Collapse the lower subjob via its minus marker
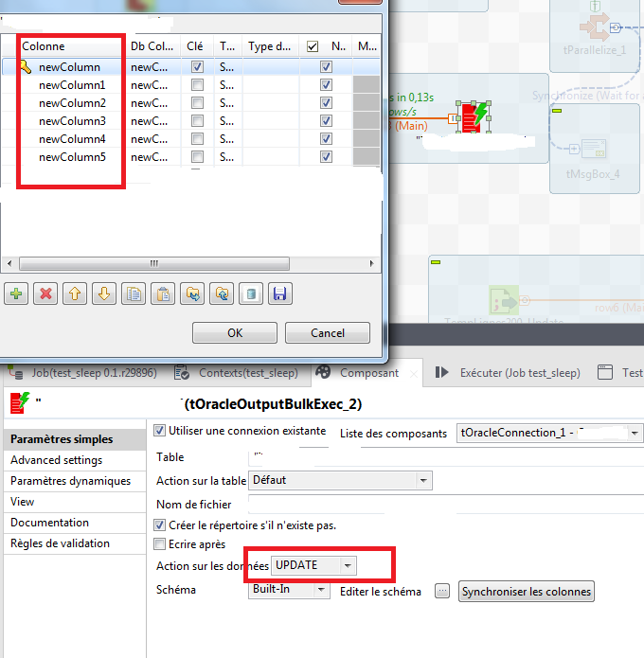The width and height of the screenshot is (644, 658). coord(436,262)
